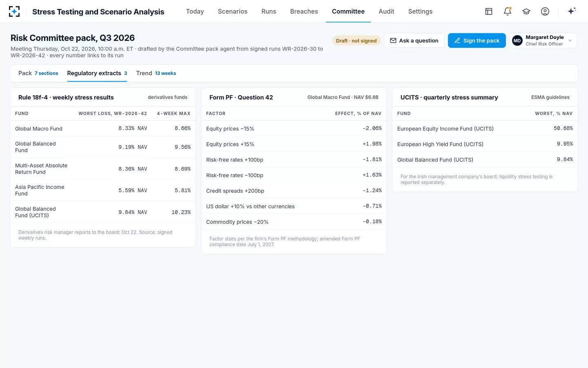Open the user account circle icon
Screen dimensions: 588x368
(x=545, y=11)
